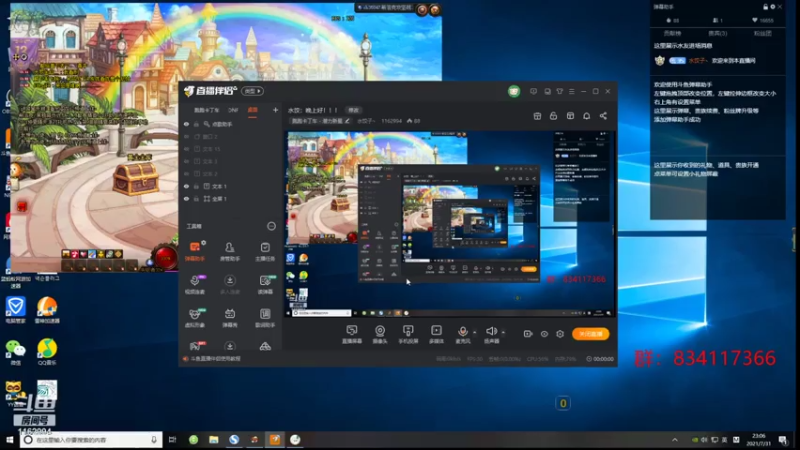Open the message icon in title bar
Screen dimensions: 800x450
(x=533, y=91)
